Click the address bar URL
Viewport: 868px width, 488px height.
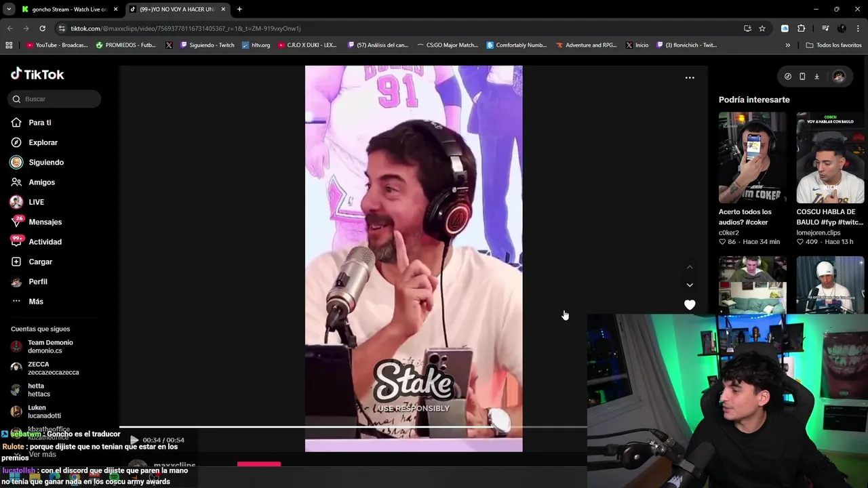[x=186, y=28]
